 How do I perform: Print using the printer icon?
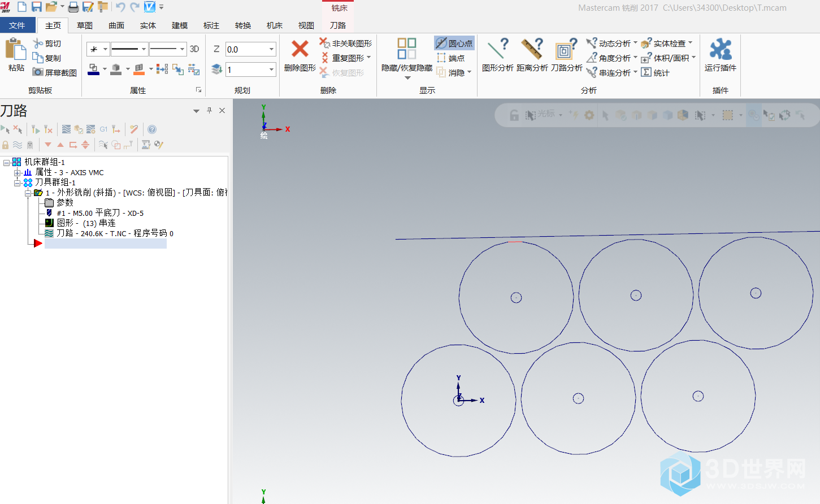73,7
